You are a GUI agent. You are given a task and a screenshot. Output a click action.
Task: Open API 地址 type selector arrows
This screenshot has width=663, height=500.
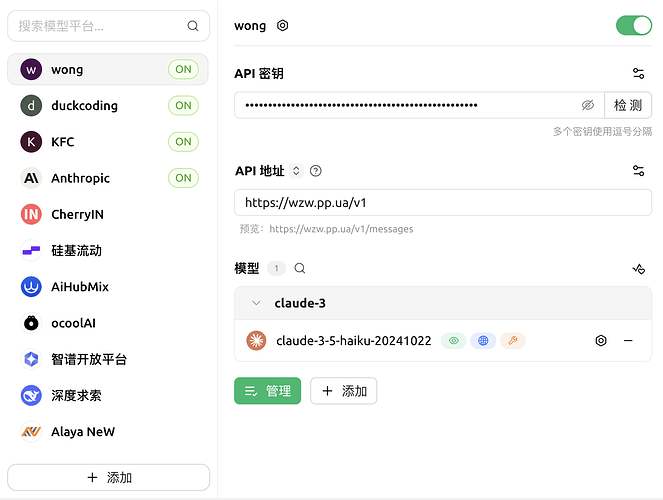pos(296,171)
